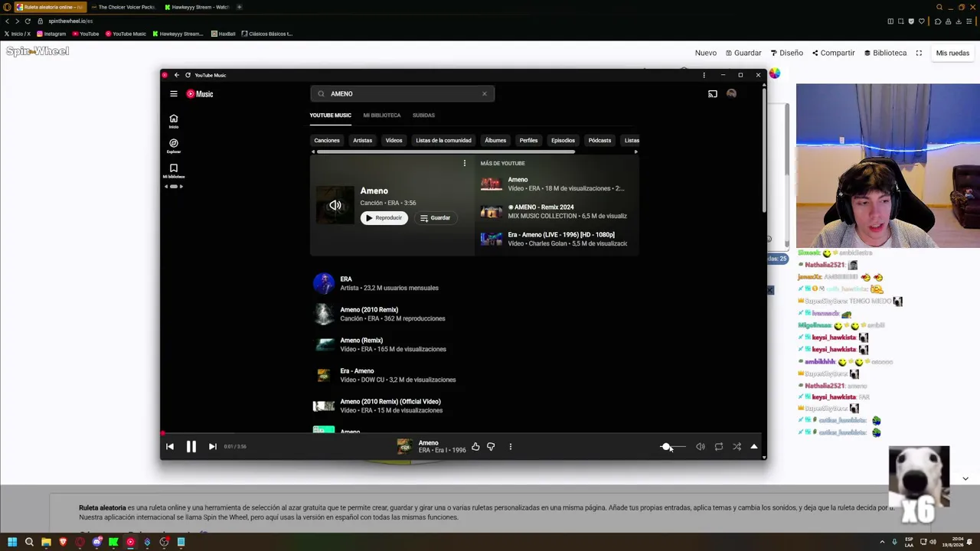This screenshot has height=551, width=980.
Task: Toggle shuffle in the player
Action: click(x=737, y=447)
